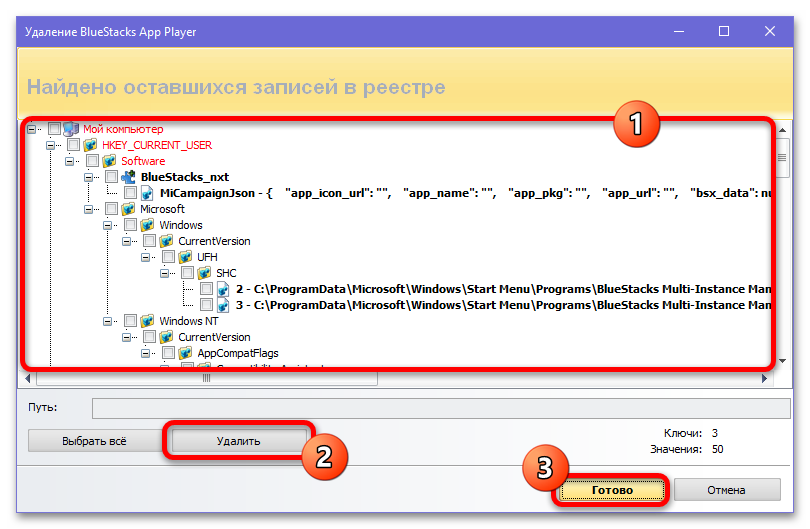Collapse the HKEY_CURRENT_USER node
This screenshot has height=529, width=810.
click(51, 145)
